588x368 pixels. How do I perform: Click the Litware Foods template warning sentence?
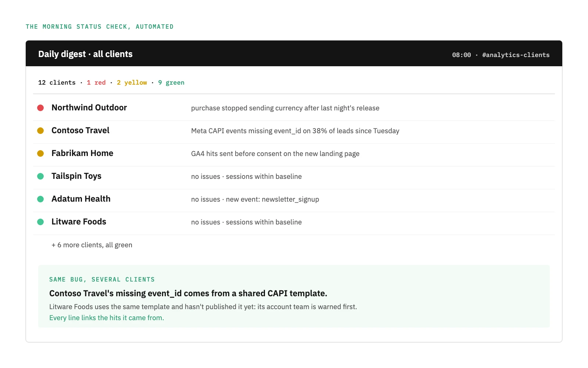203,307
